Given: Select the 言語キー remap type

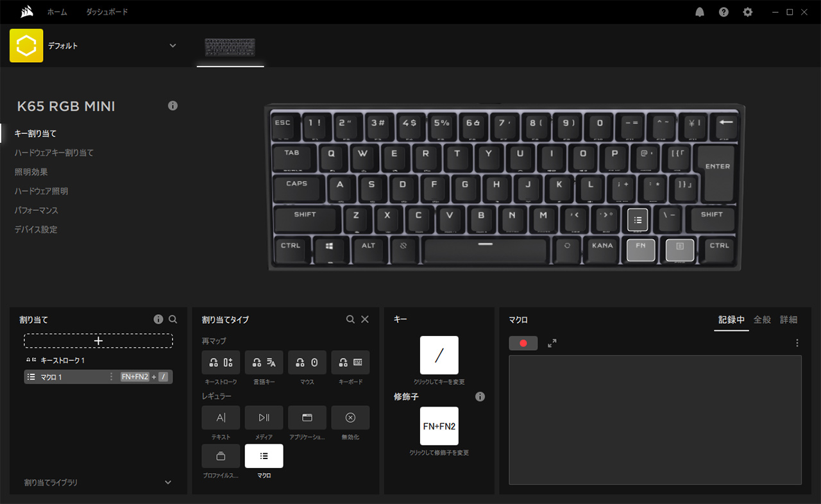Looking at the screenshot, I should [264, 362].
